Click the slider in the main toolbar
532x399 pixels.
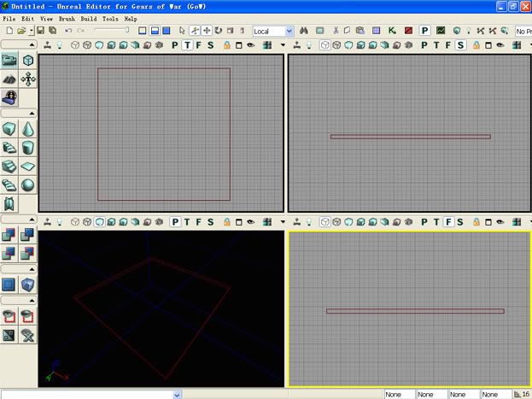(111, 31)
